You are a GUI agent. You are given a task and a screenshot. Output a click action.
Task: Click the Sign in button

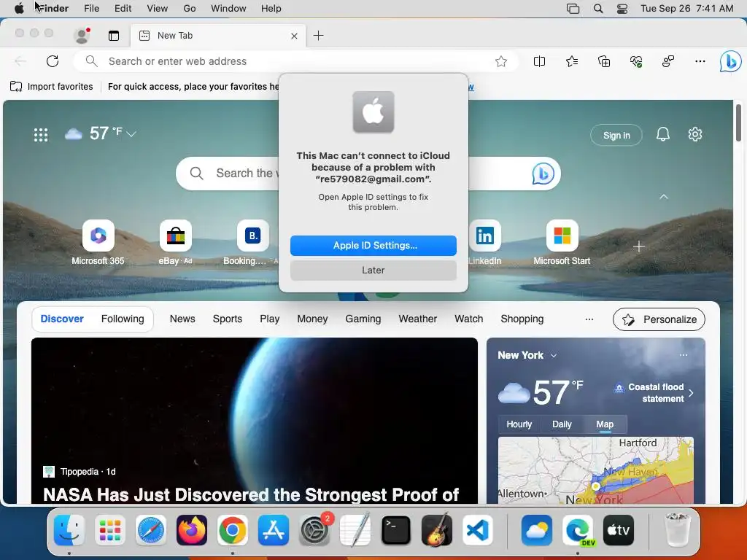616,135
